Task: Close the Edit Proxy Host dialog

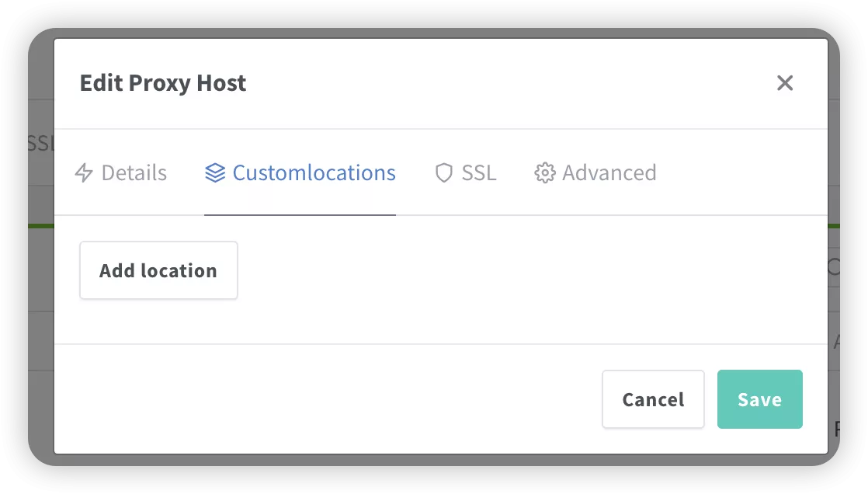Action: 785,83
